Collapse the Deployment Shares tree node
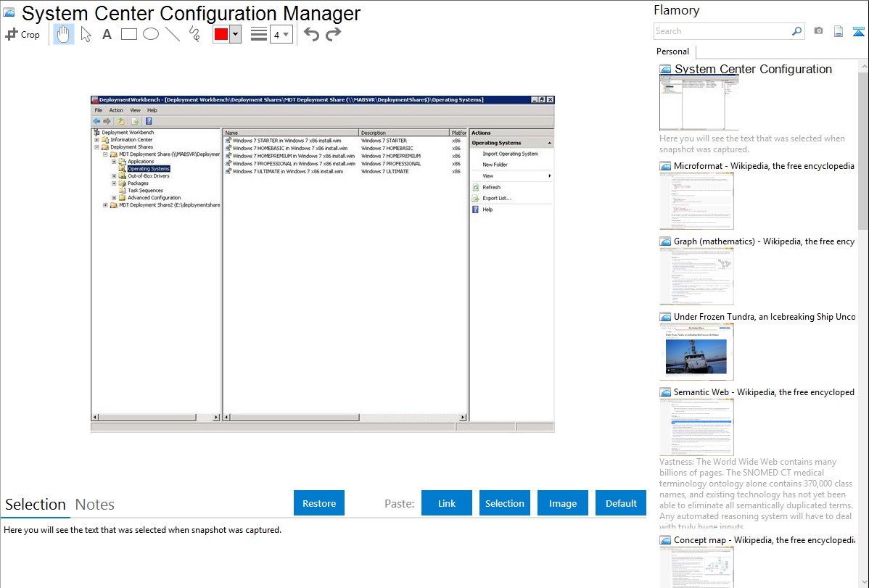The height and width of the screenshot is (588, 869). coord(96,147)
